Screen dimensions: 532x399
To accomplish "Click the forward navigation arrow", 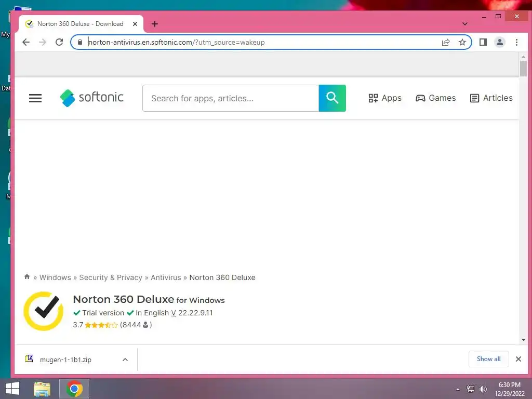I will click(43, 42).
